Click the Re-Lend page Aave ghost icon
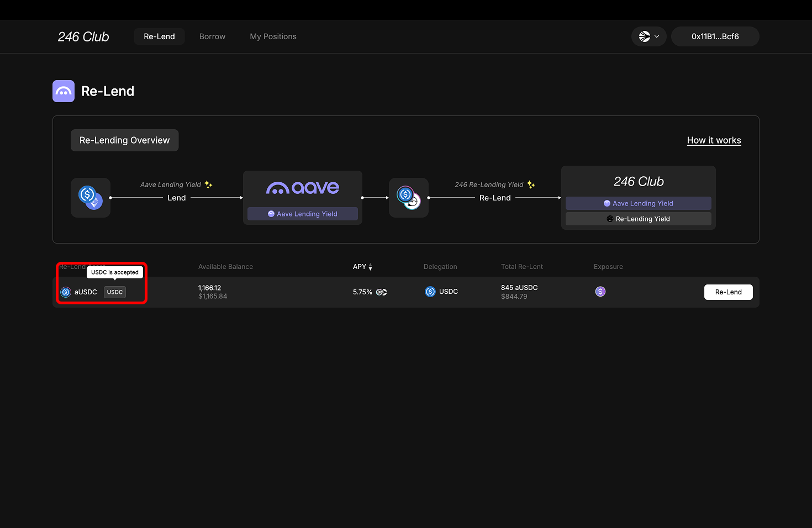This screenshot has width=812, height=528. pyautogui.click(x=64, y=91)
